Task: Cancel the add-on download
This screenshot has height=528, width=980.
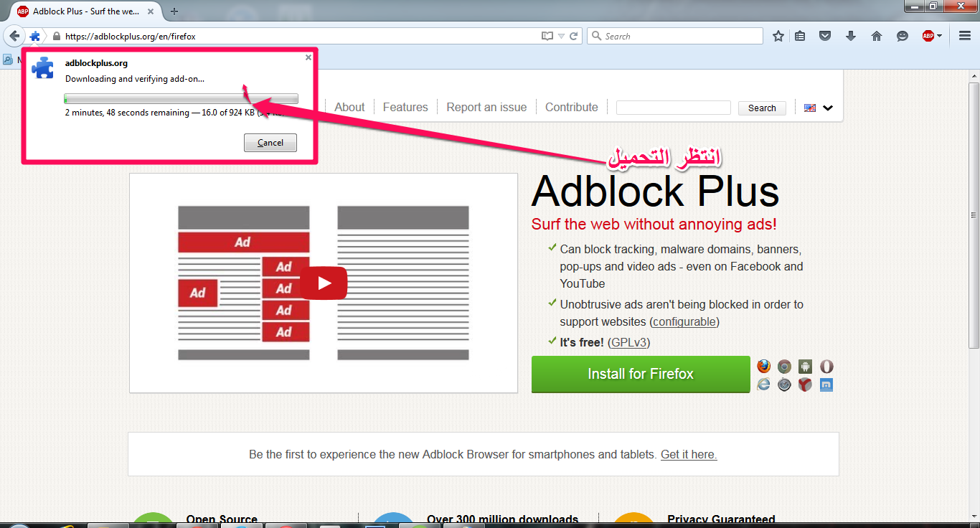Action: (x=270, y=143)
